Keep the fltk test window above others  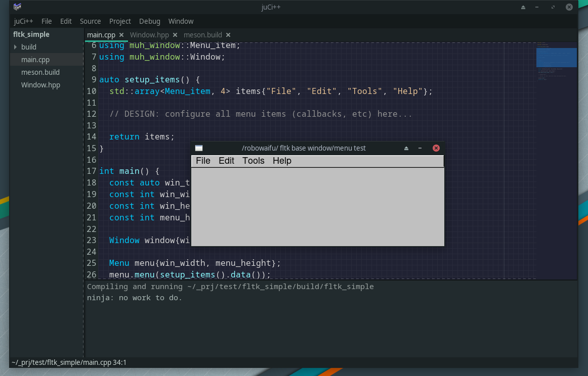406,148
